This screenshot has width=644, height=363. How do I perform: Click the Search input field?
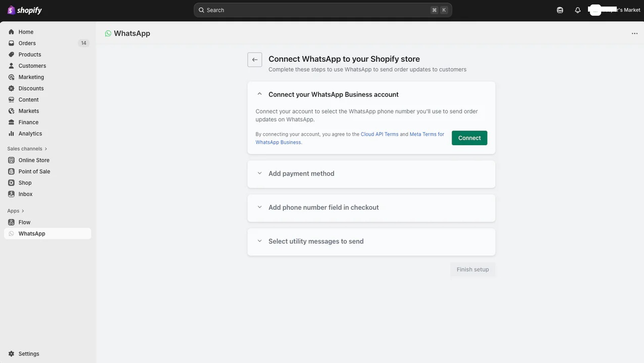click(323, 10)
